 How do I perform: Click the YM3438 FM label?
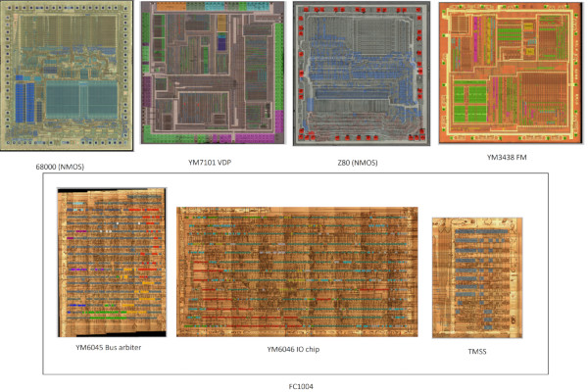507,157
